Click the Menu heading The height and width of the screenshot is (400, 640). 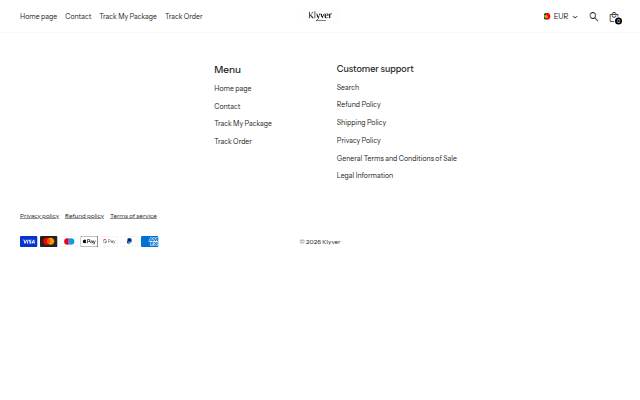click(x=227, y=70)
